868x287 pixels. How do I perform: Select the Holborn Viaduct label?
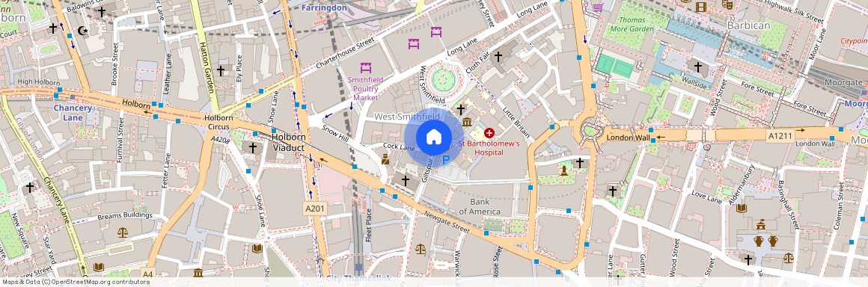288,142
